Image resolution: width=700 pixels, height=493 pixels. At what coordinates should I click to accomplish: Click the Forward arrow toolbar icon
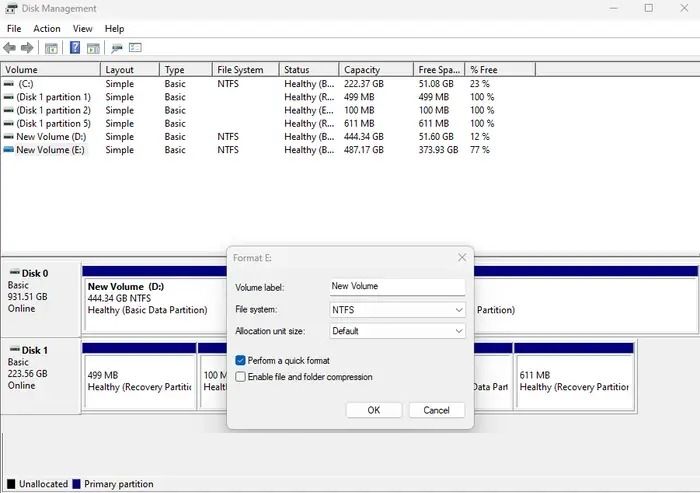click(x=28, y=48)
